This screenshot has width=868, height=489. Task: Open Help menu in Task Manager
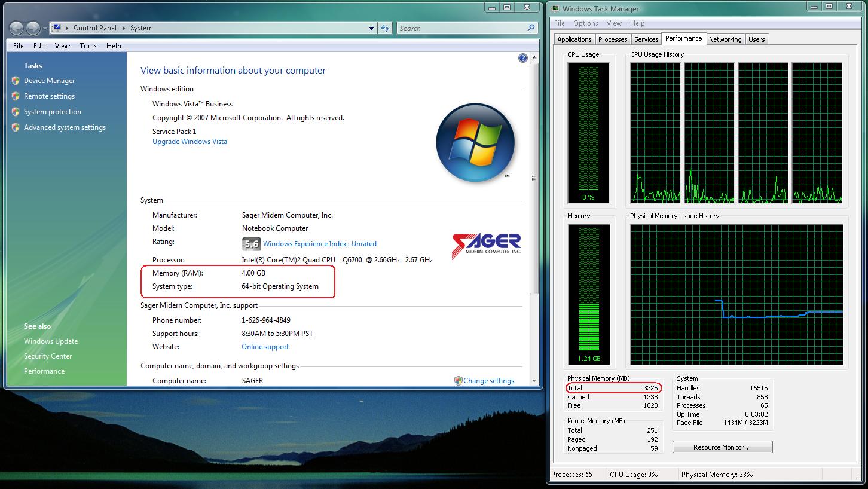(x=637, y=23)
